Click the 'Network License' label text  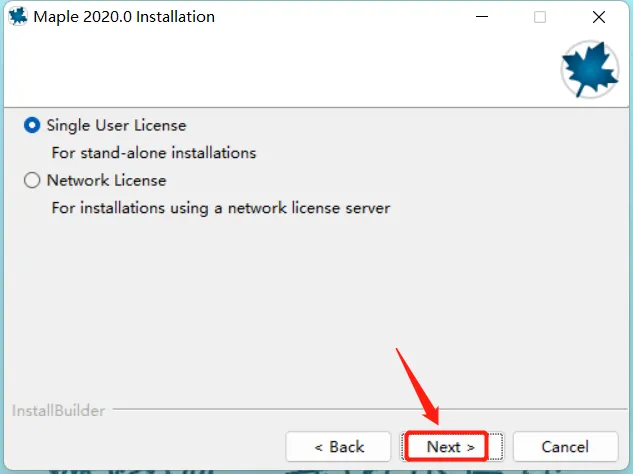[107, 180]
